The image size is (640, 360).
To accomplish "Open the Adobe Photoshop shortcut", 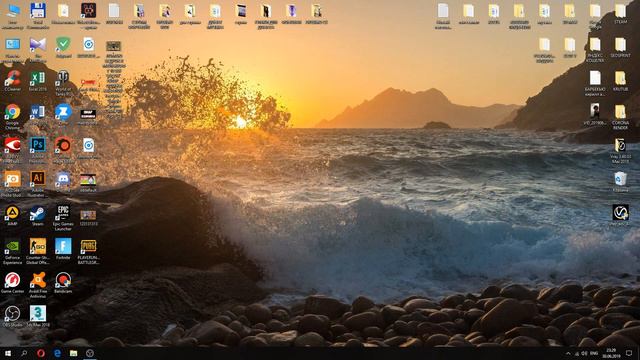I will (38, 145).
